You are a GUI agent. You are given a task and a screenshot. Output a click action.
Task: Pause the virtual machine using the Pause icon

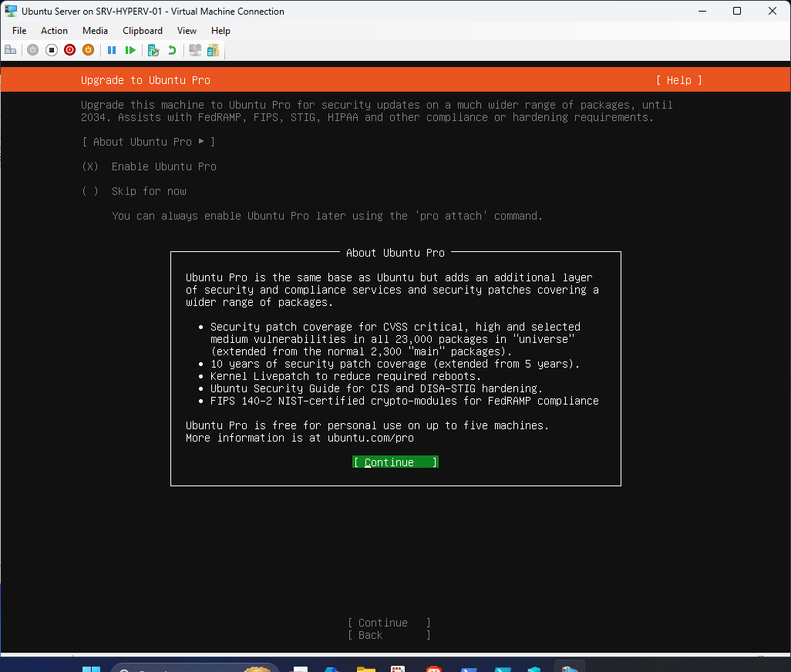pyautogui.click(x=112, y=49)
